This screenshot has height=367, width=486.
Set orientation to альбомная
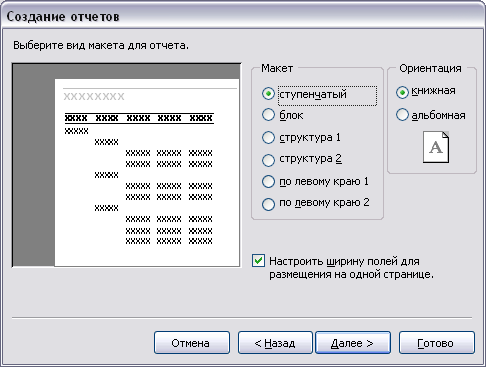click(402, 115)
